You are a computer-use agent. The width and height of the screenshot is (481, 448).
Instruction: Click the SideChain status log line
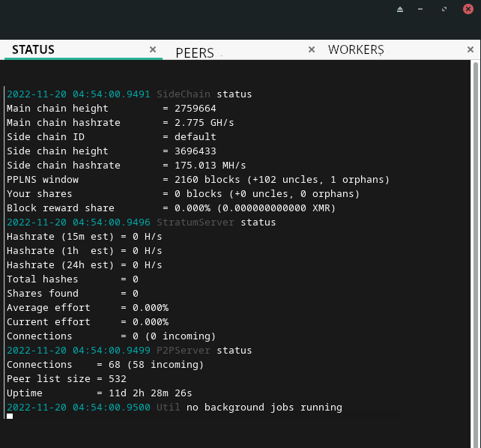[129, 94]
